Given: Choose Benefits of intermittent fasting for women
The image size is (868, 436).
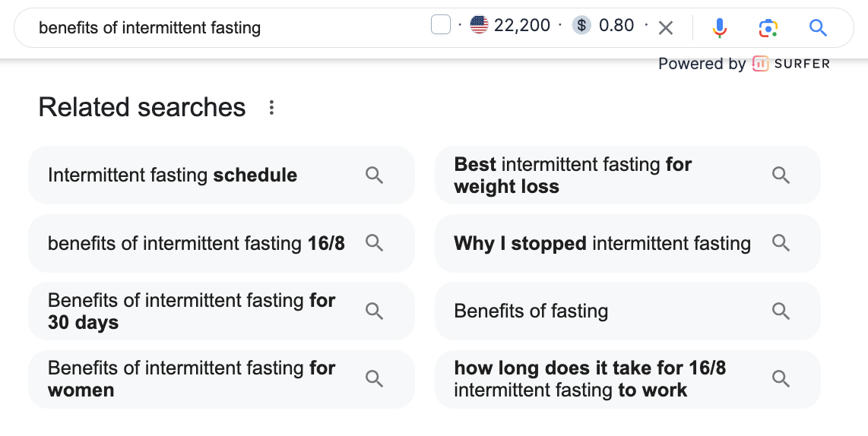Looking at the screenshot, I should click(x=192, y=378).
